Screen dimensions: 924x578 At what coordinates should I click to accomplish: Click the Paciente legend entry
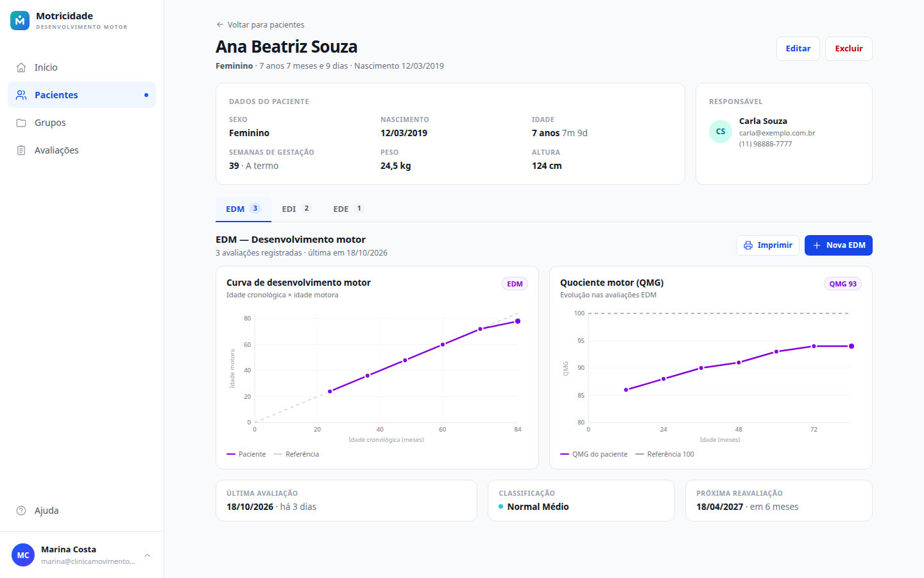coord(246,454)
